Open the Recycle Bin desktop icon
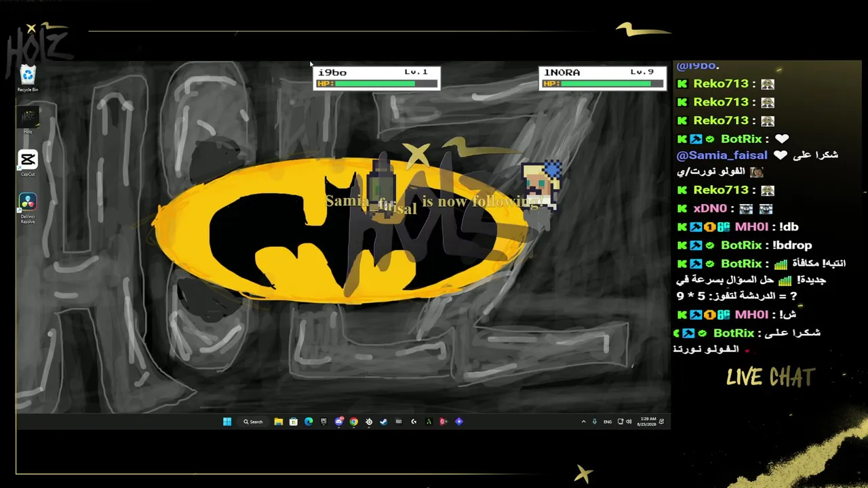The height and width of the screenshot is (488, 868). tap(28, 78)
